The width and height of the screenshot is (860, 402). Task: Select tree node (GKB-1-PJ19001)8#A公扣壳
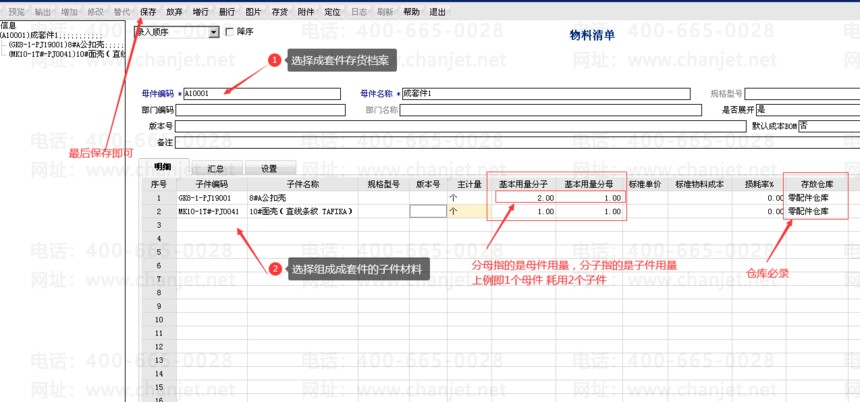66,44
